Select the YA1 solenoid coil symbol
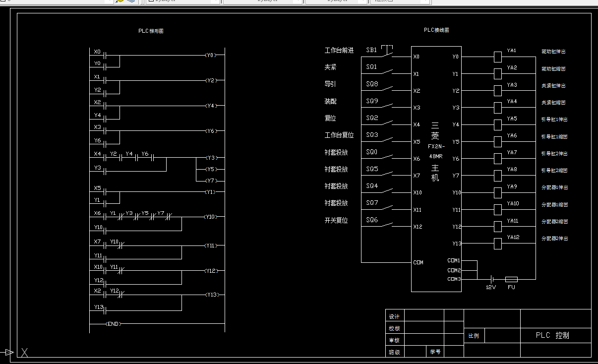598x364 pixels. (x=498, y=57)
